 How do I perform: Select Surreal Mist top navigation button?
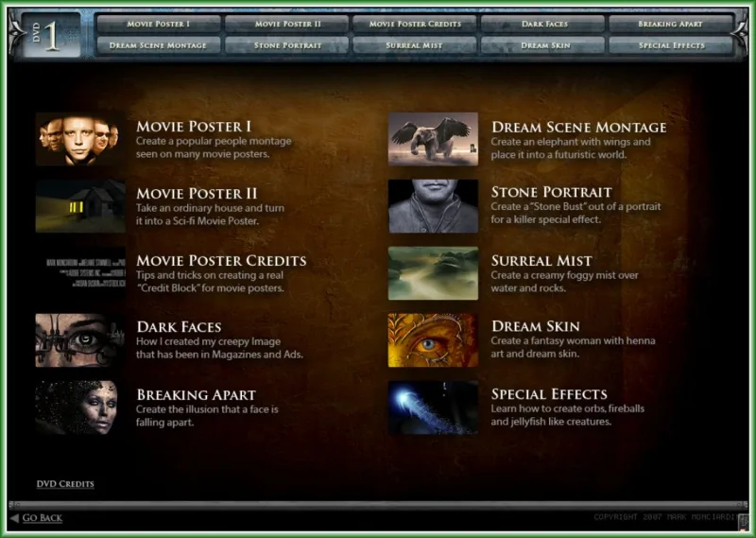coord(415,45)
